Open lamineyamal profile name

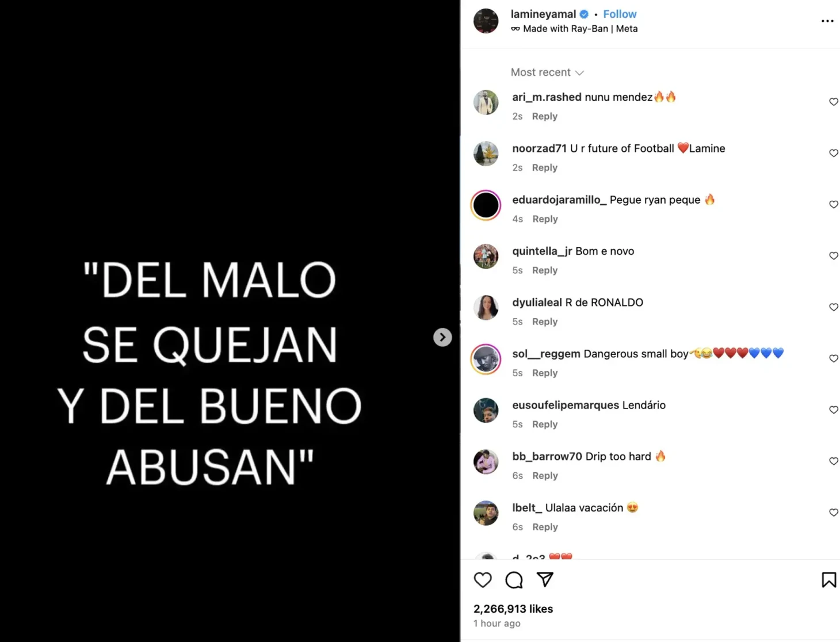(x=543, y=14)
